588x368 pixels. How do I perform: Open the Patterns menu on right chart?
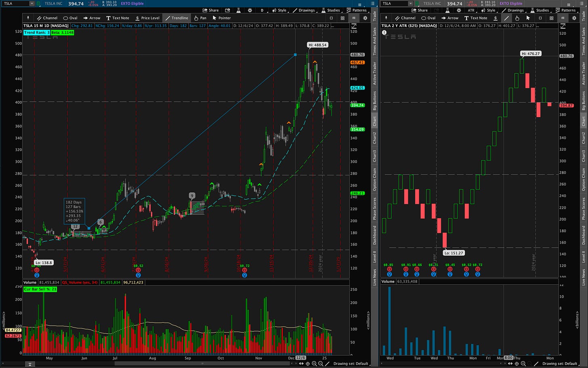[565, 10]
